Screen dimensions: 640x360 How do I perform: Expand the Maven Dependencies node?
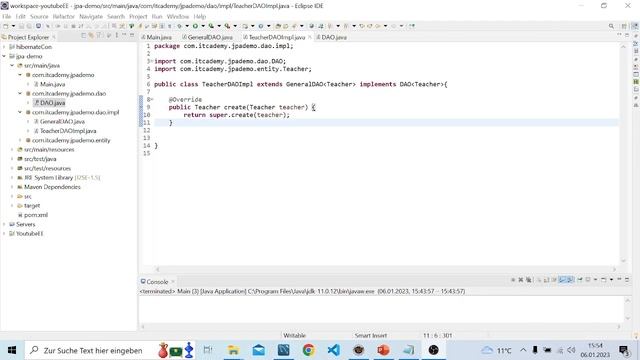pos(12,187)
